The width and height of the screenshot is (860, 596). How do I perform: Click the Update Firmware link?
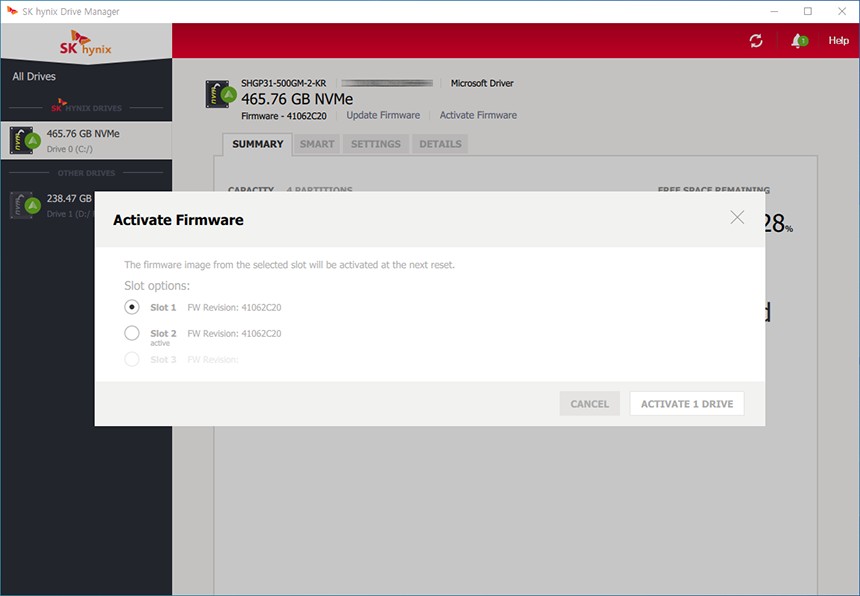coord(383,115)
